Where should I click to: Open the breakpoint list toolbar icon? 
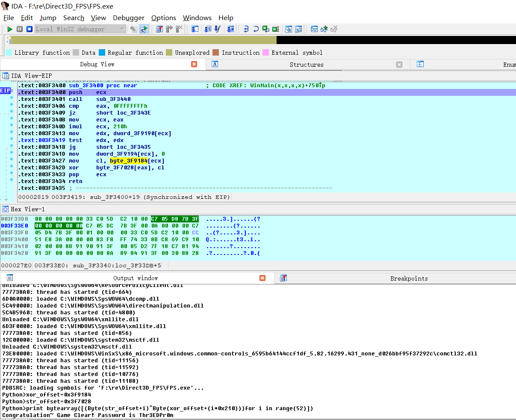click(159, 29)
